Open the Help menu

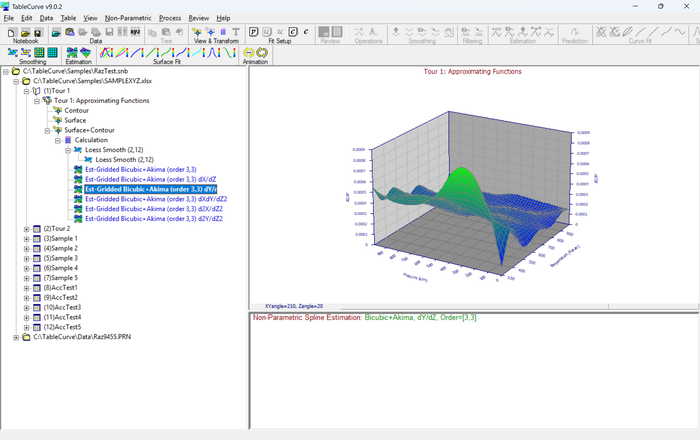tap(223, 18)
